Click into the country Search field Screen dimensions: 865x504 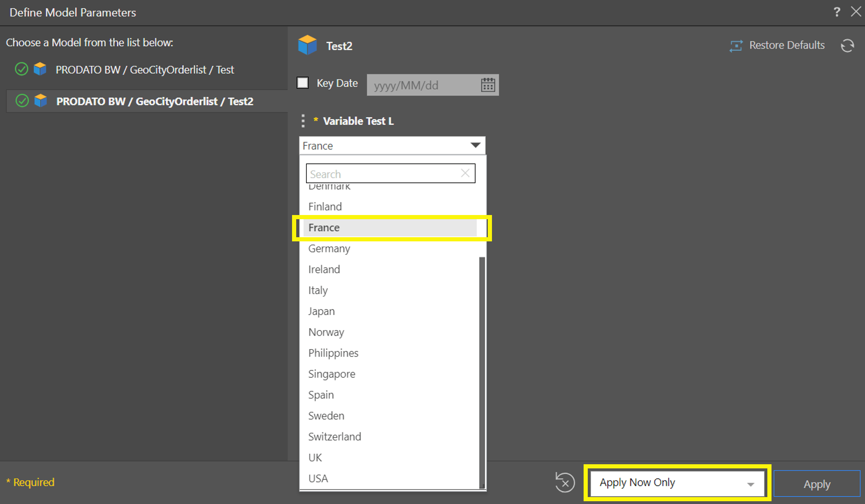[x=383, y=174]
